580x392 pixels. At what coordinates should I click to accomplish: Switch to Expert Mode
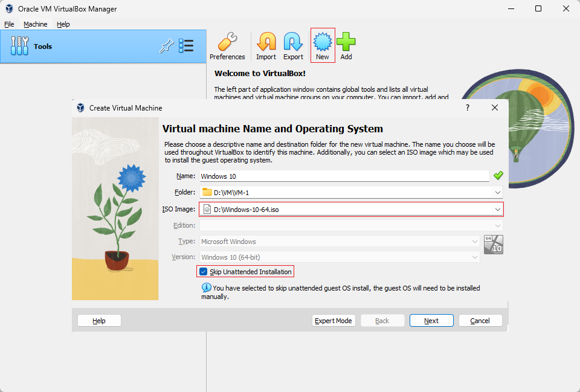(x=333, y=321)
